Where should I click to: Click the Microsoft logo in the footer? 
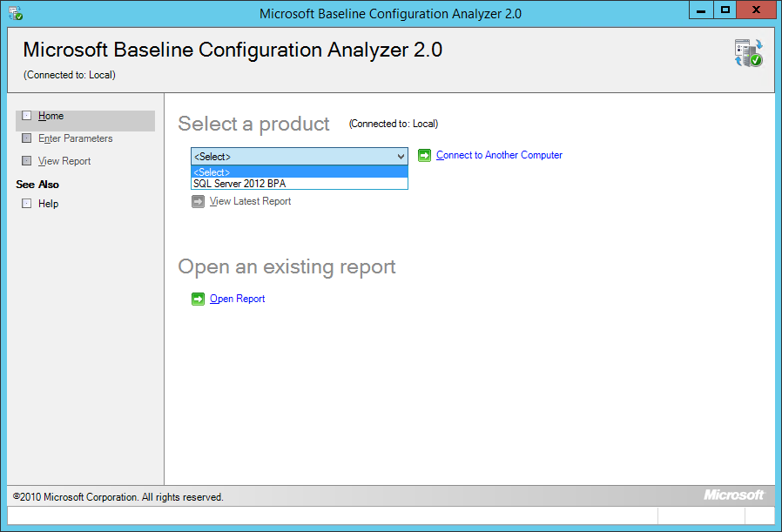click(733, 495)
